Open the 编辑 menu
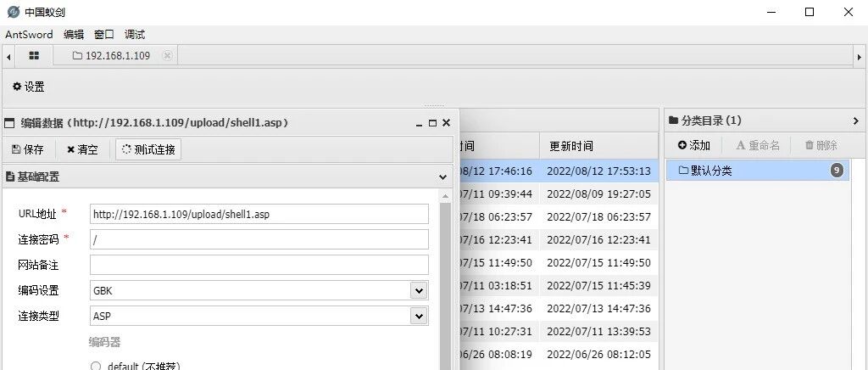Image resolution: width=868 pixels, height=370 pixels. 74,35
